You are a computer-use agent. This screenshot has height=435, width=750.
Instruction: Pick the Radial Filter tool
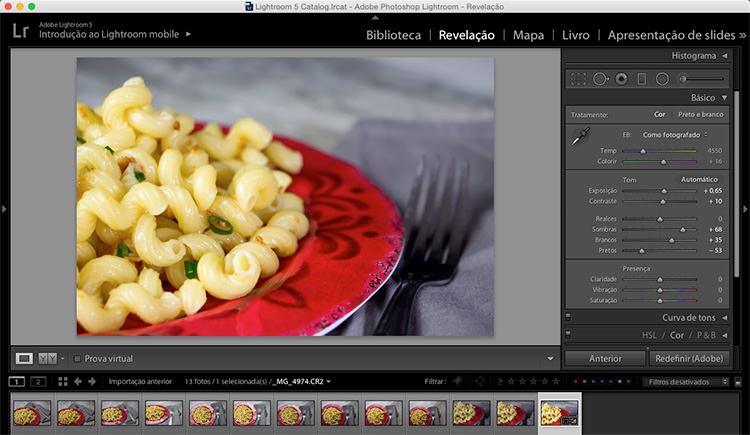coord(662,78)
